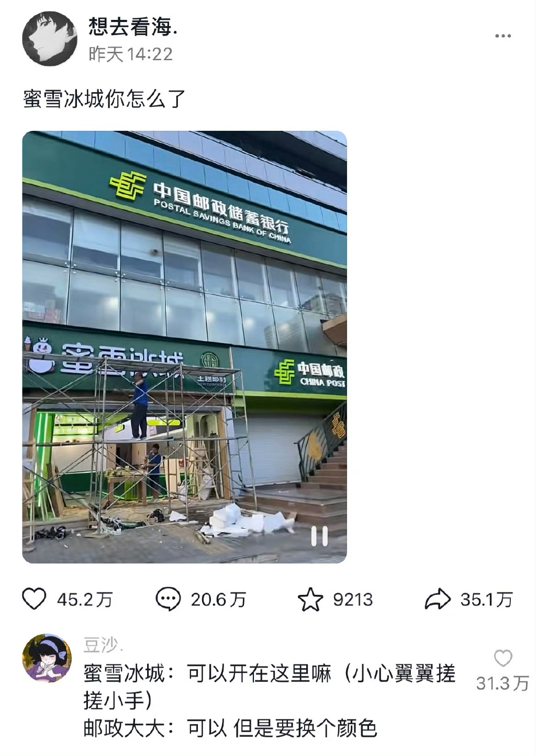Click the post text 蜜雪冰城你怎么了
The height and width of the screenshot is (756, 536).
click(104, 98)
